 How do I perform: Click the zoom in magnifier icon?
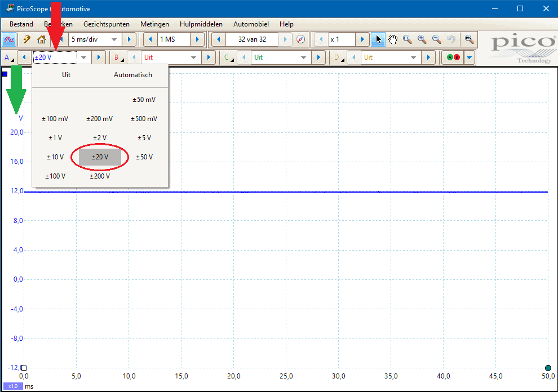pos(422,39)
